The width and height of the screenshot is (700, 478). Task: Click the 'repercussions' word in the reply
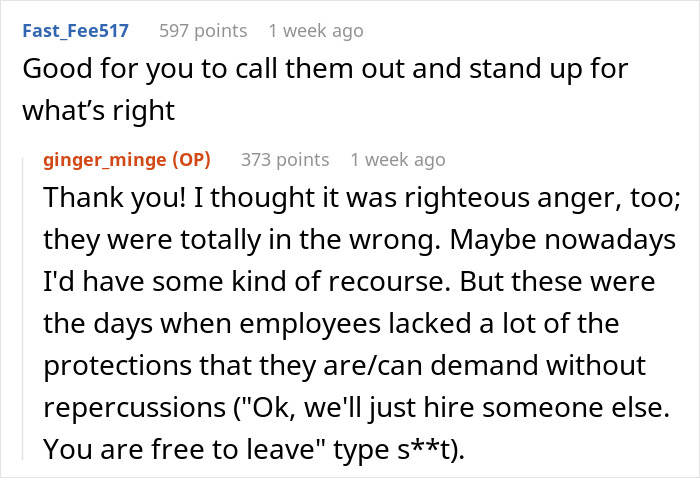pos(134,408)
